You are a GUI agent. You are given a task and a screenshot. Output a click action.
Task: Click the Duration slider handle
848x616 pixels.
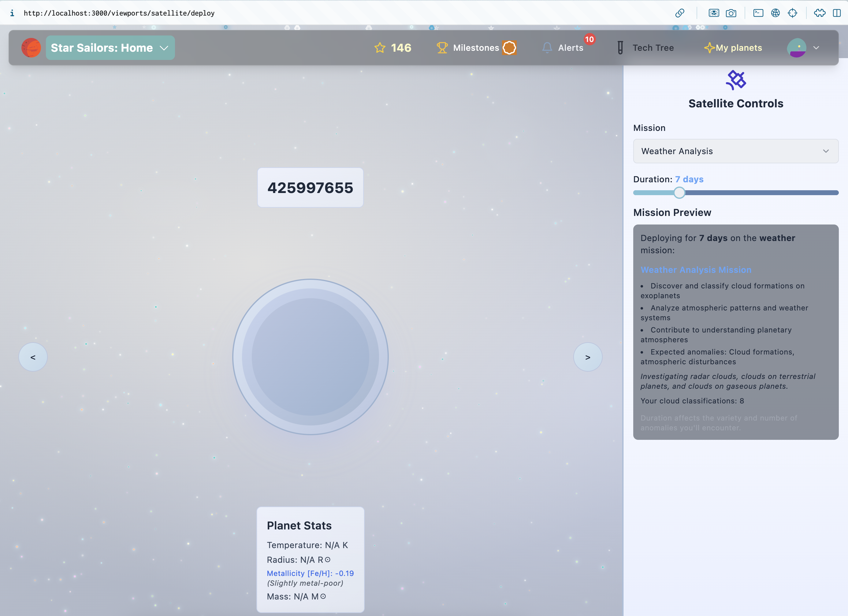pyautogui.click(x=679, y=193)
